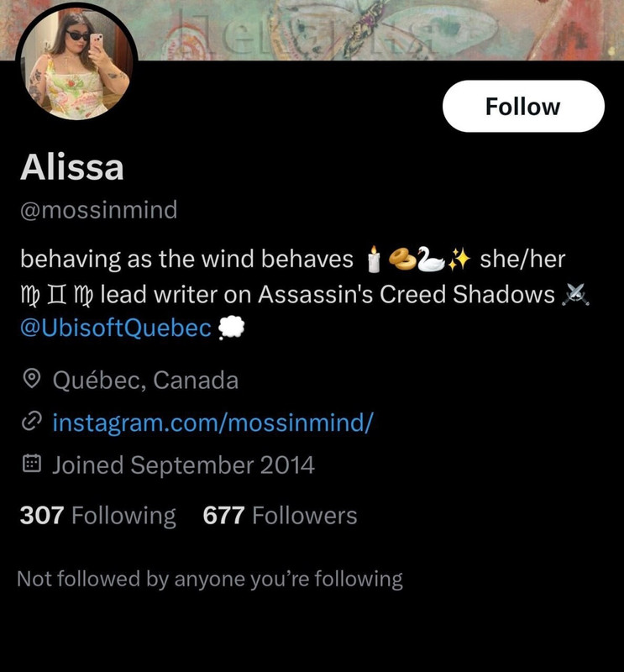Viewport: 624px width, 672px height.
Task: Click the Follow button
Action: [523, 107]
